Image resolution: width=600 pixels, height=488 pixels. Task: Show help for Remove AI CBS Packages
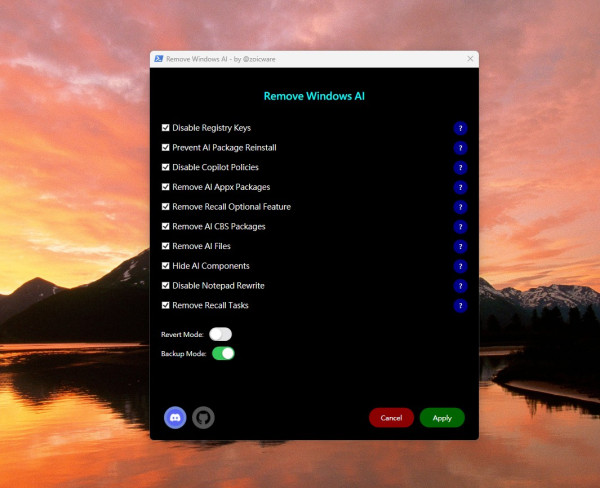pyautogui.click(x=460, y=227)
